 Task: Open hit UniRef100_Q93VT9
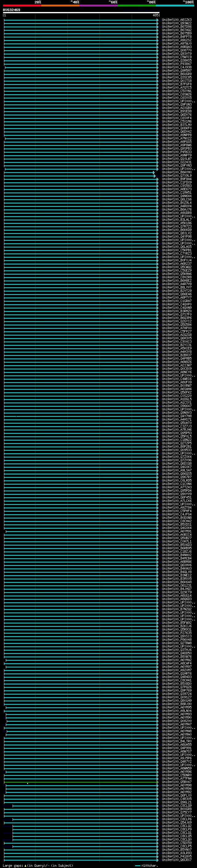click(177, 54)
